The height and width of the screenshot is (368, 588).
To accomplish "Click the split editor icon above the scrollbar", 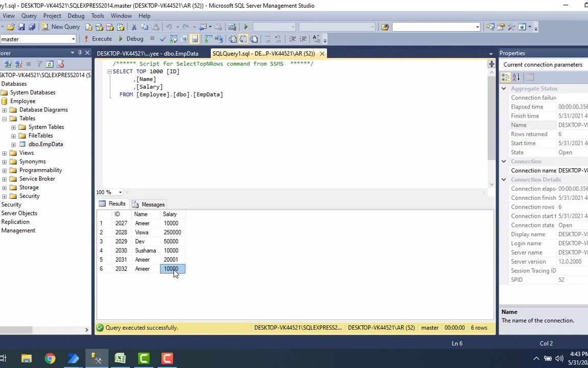I will [x=491, y=64].
